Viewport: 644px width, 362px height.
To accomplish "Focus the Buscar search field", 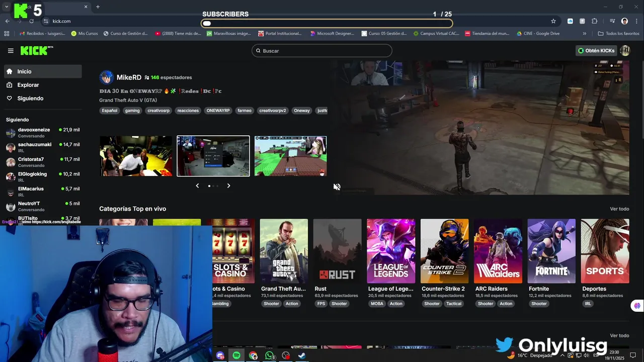I will [322, 51].
